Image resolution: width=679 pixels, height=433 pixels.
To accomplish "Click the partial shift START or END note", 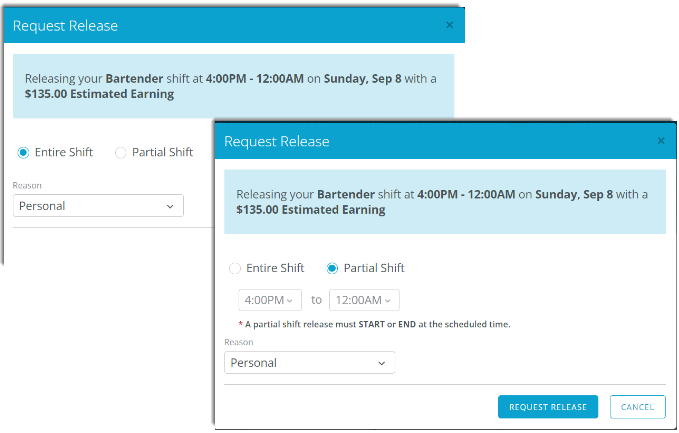I will point(375,324).
